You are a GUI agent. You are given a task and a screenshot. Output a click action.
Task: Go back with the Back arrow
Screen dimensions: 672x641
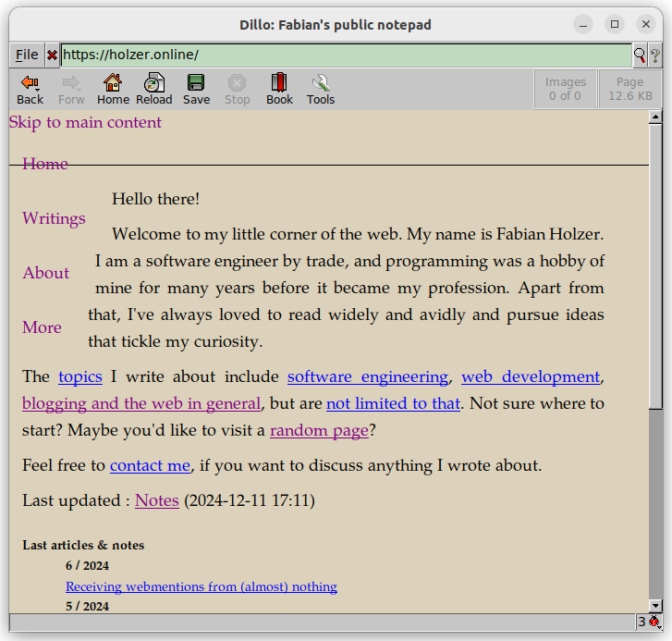pos(30,90)
